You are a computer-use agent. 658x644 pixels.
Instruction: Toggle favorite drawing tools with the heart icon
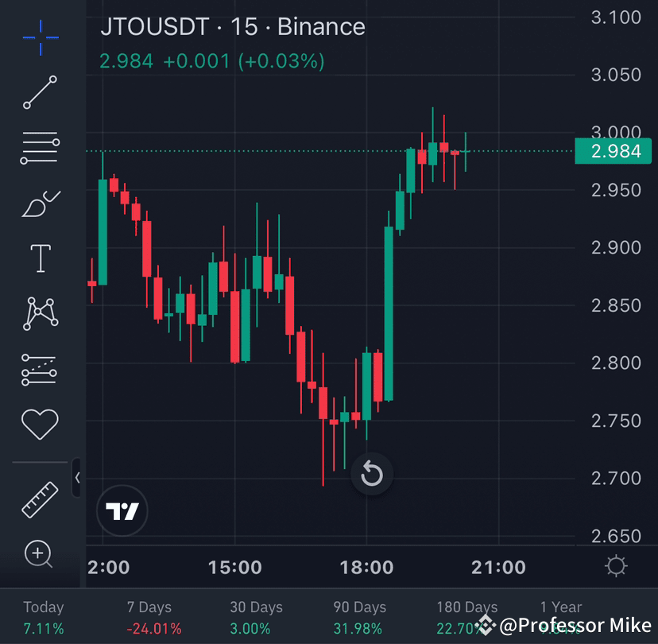click(x=38, y=422)
